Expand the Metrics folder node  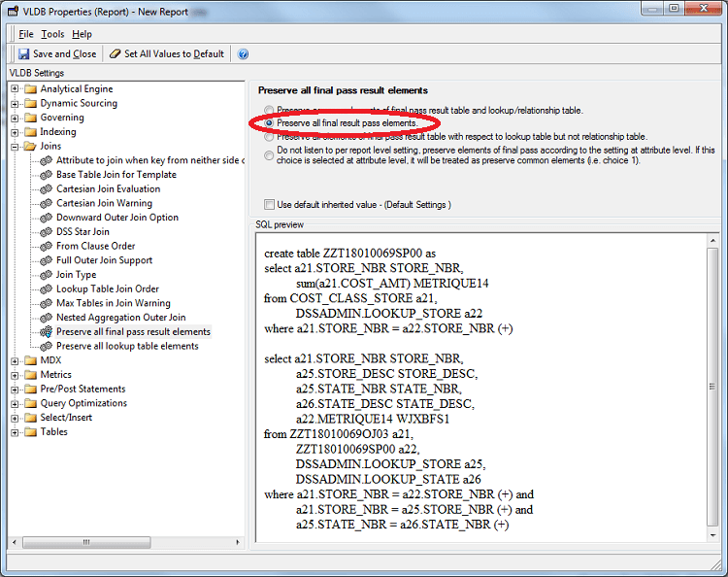coord(16,375)
